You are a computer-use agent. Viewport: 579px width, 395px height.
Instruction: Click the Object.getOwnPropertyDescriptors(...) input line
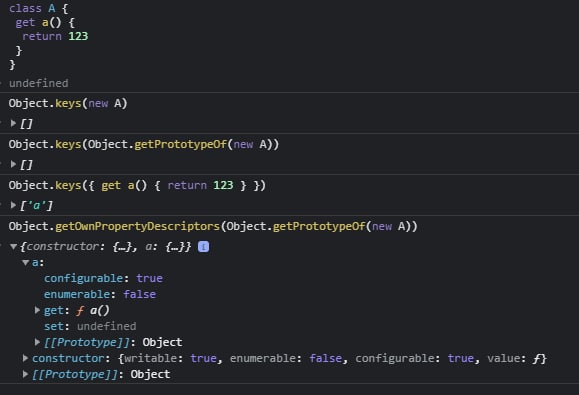click(213, 226)
